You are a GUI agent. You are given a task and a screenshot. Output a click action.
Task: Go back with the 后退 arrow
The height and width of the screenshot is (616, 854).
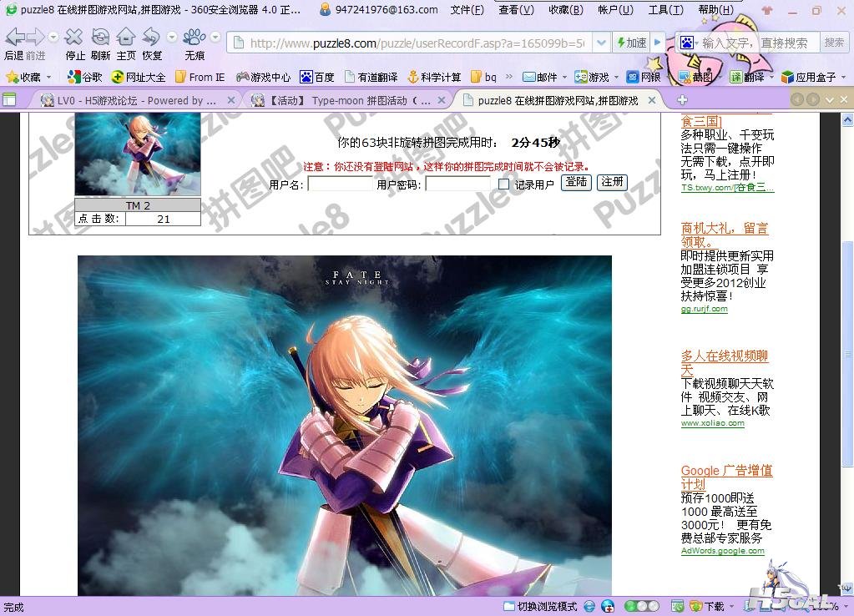pyautogui.click(x=14, y=38)
